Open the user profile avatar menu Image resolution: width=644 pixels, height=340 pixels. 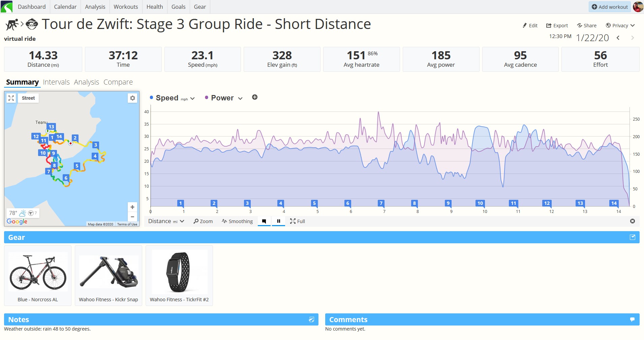638,7
